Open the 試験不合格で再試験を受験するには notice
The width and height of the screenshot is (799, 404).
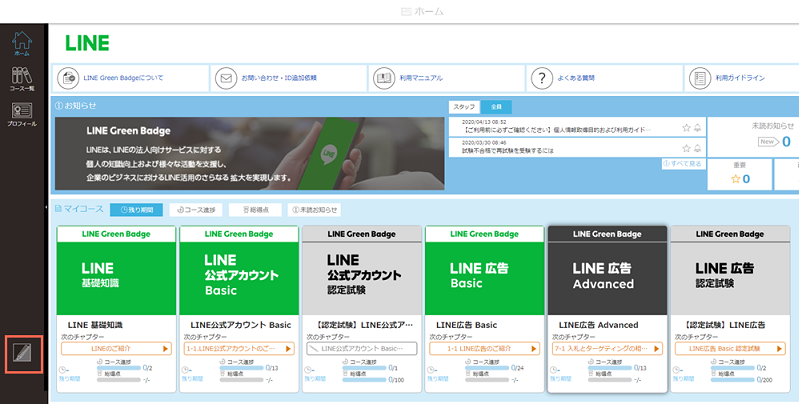508,151
